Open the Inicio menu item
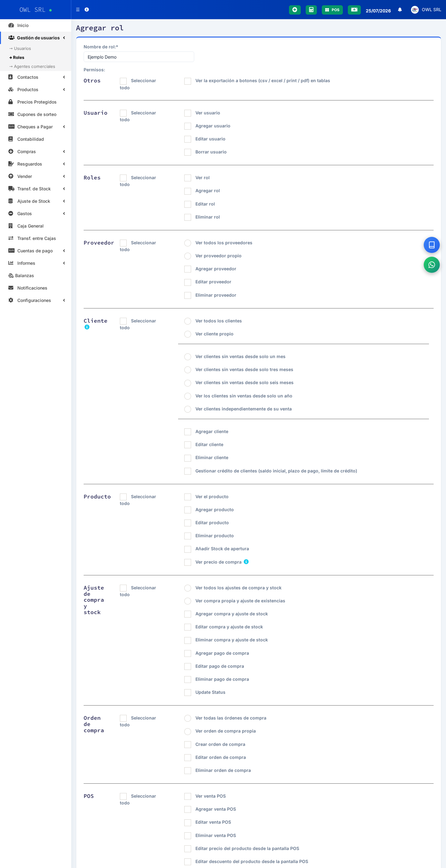The image size is (446, 868). [x=35, y=25]
